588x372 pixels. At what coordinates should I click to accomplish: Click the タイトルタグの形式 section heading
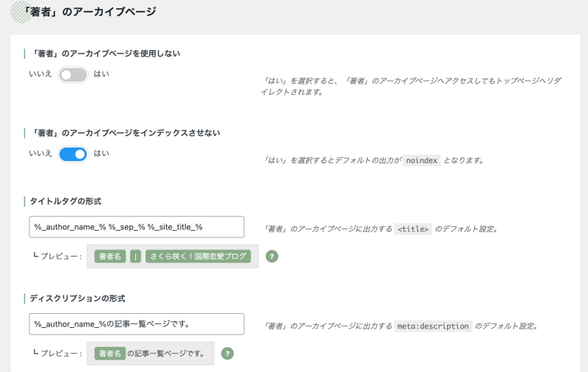click(x=65, y=201)
